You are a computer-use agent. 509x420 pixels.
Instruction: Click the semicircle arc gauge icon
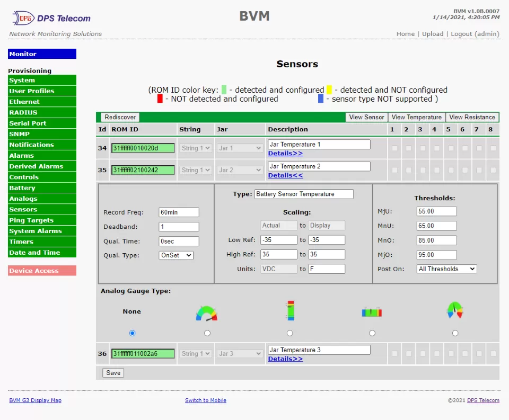tap(207, 312)
